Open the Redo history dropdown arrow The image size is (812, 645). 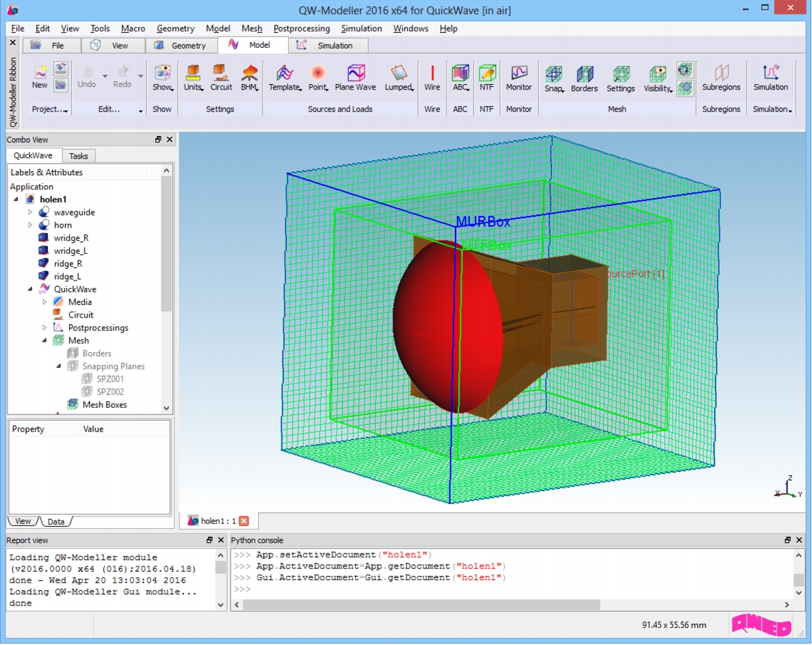pyautogui.click(x=140, y=76)
